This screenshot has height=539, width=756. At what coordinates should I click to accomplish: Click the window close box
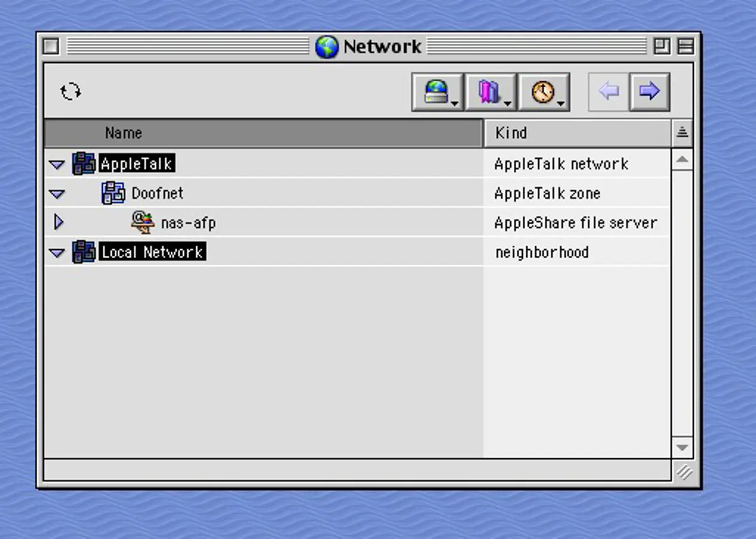pyautogui.click(x=51, y=47)
